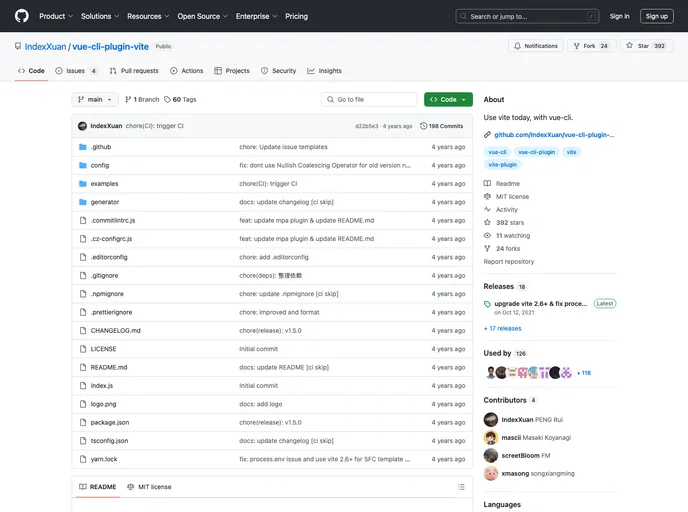Open the Actions tab

click(x=186, y=71)
